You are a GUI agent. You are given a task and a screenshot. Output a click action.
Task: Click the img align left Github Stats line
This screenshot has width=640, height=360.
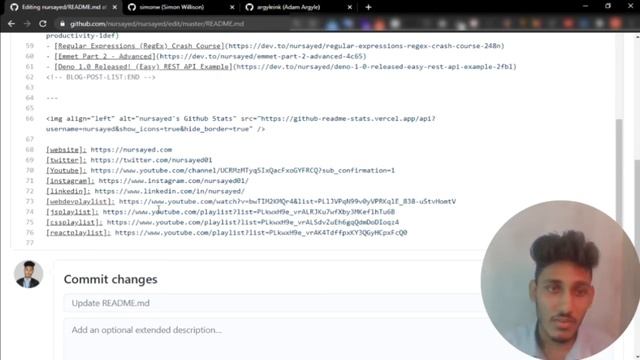coord(241,124)
